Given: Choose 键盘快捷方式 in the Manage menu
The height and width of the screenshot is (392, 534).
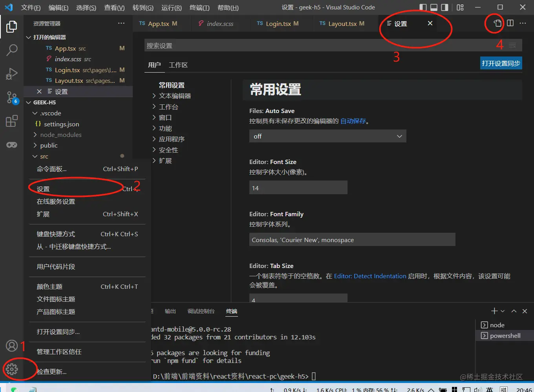Looking at the screenshot, I should (87, 234).
